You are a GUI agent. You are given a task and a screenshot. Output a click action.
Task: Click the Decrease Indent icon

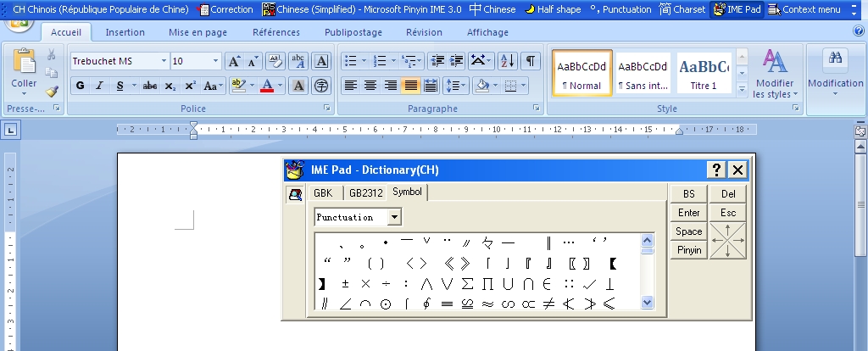tap(437, 61)
